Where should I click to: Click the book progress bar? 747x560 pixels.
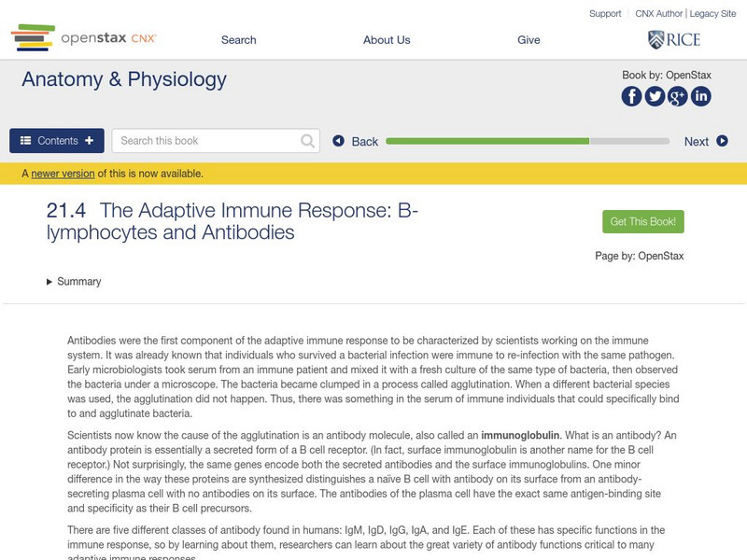pos(528,141)
